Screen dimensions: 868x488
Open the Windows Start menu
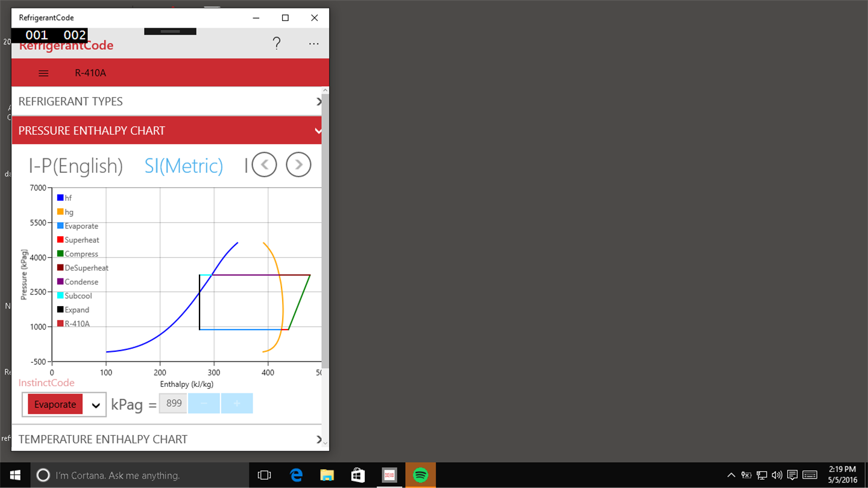pyautogui.click(x=14, y=475)
